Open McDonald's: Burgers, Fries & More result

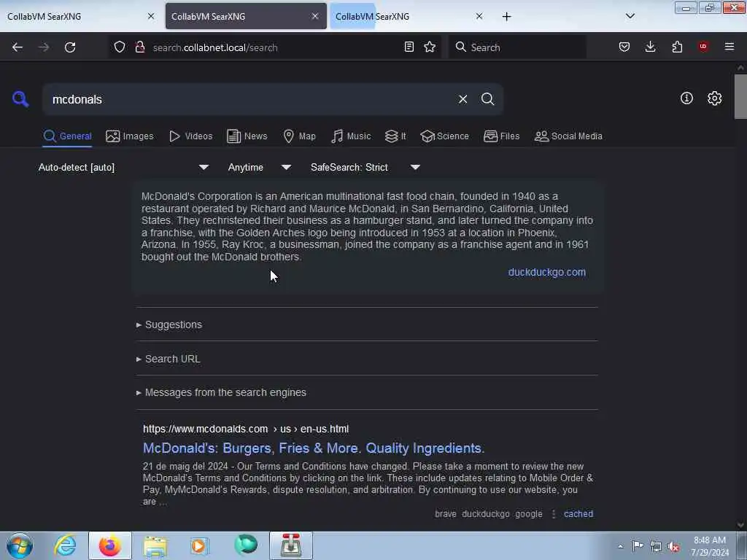tap(314, 448)
